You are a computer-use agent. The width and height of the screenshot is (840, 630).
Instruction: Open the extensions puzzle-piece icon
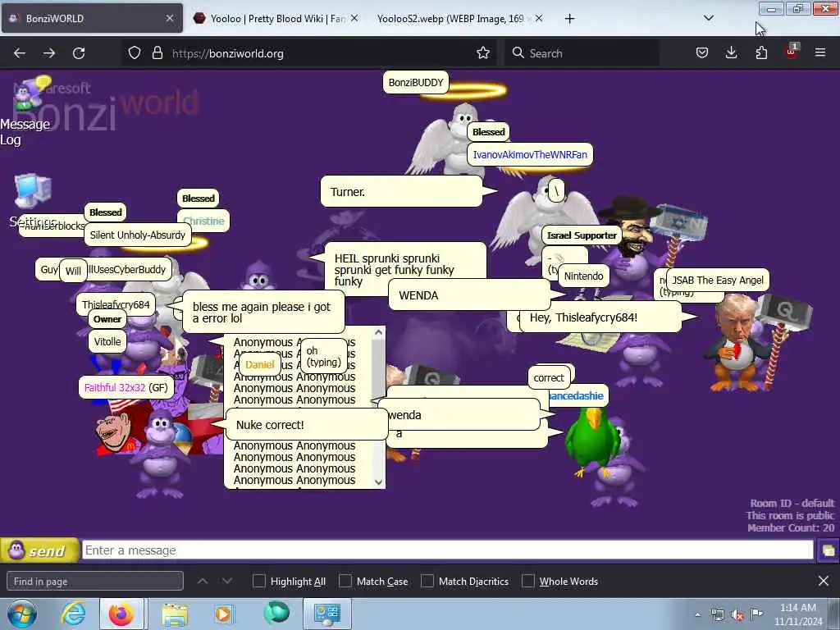click(x=761, y=52)
